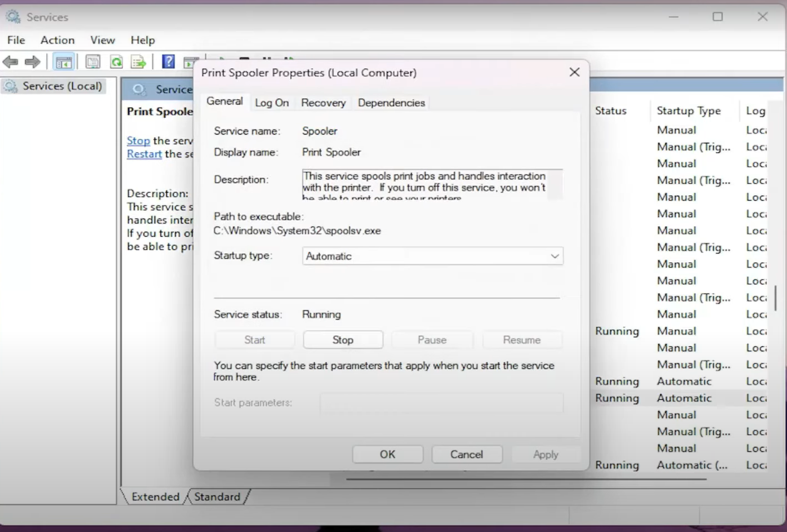787x532 pixels.
Task: Open the View menu
Action: (102, 39)
